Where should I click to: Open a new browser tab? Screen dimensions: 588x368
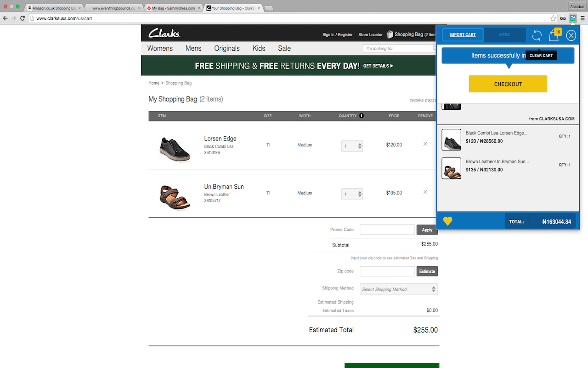[269, 8]
